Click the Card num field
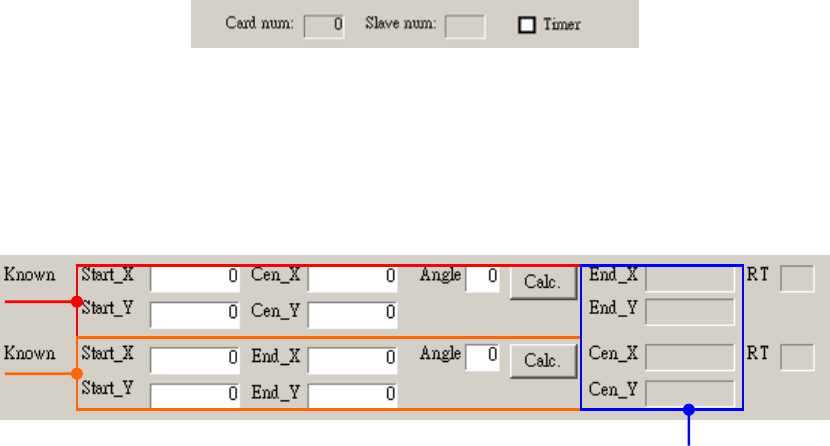The height and width of the screenshot is (446, 830). click(323, 25)
